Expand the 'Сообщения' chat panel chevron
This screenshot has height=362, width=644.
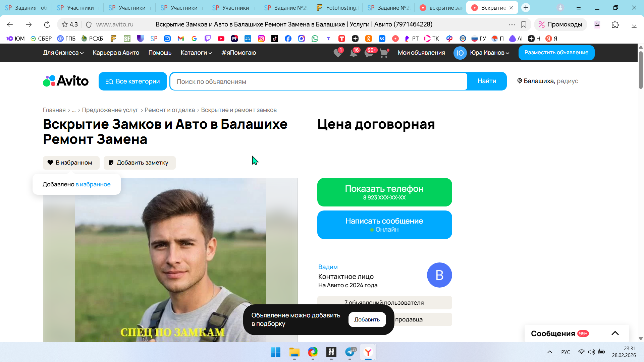pyautogui.click(x=615, y=333)
